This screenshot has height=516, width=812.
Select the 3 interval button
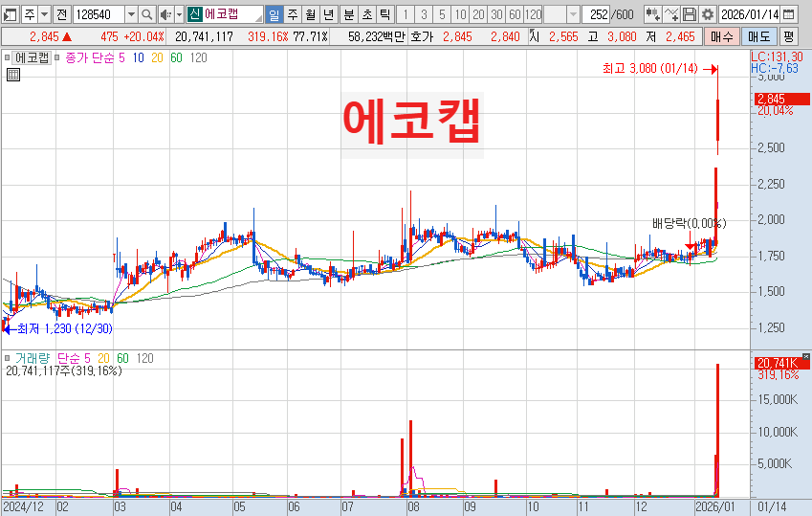coord(424,14)
